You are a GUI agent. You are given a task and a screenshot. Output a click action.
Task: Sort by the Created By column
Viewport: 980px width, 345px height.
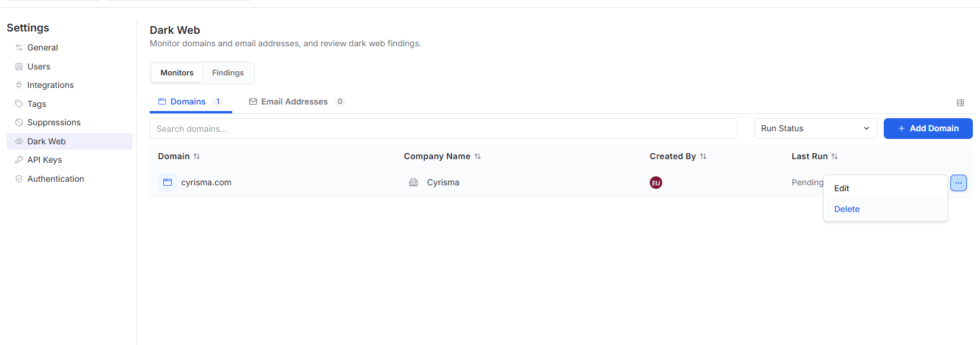678,156
